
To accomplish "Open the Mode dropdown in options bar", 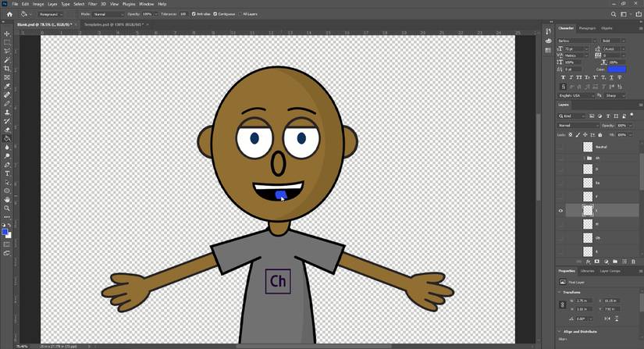I will click(109, 14).
